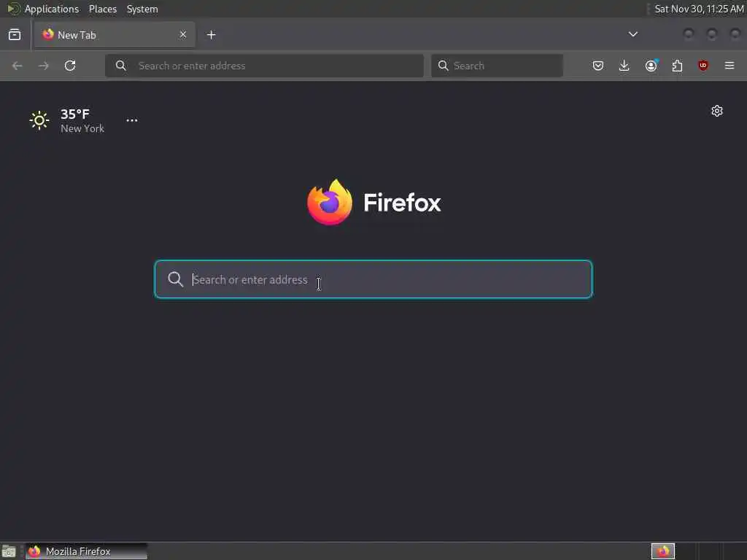Open the Applications menu
The height and width of the screenshot is (560, 747).
click(x=52, y=9)
